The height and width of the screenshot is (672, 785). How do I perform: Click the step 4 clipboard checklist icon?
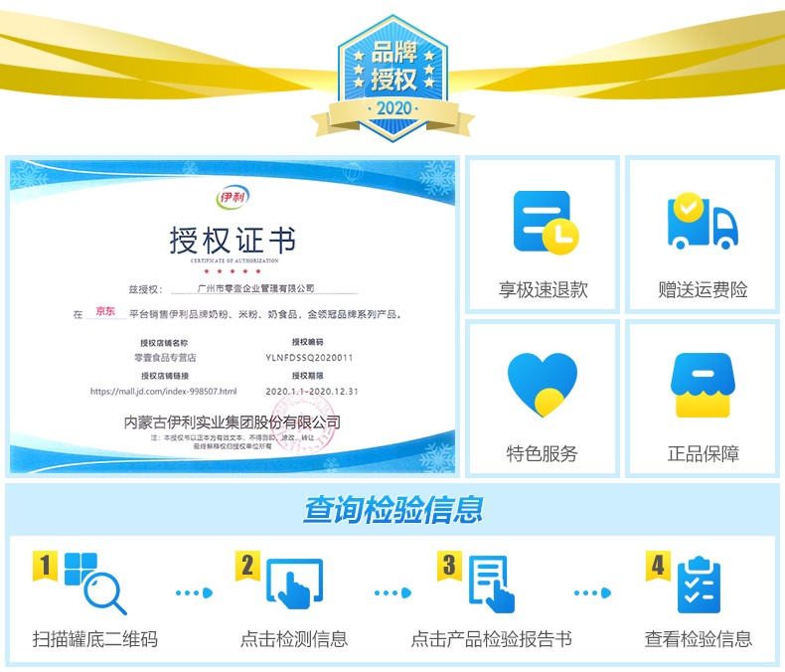(x=699, y=585)
